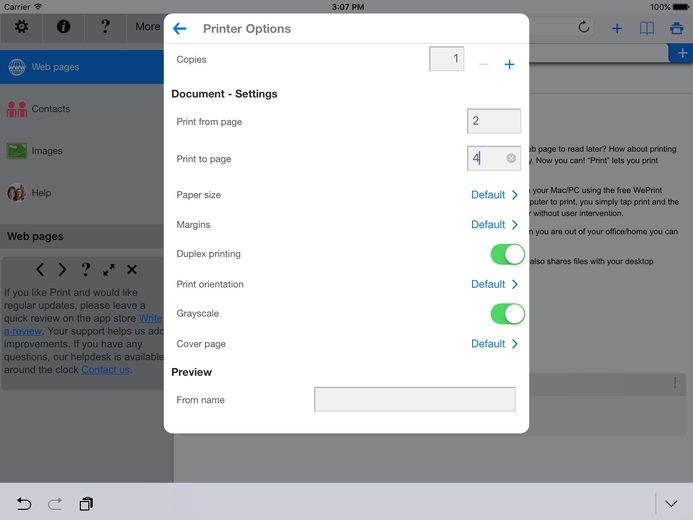
Task: Open the info icon in toolbar
Action: click(x=63, y=27)
